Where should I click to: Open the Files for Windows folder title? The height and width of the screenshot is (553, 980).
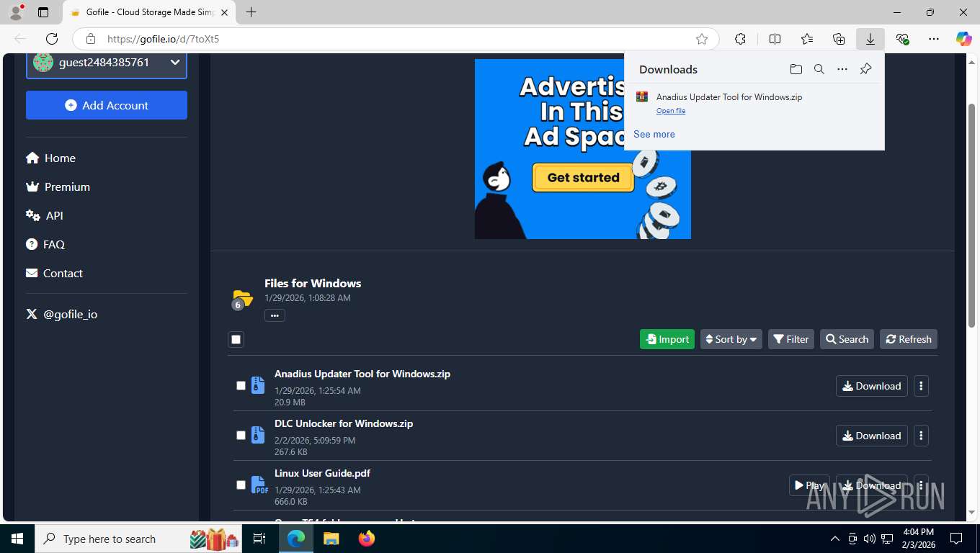(313, 283)
